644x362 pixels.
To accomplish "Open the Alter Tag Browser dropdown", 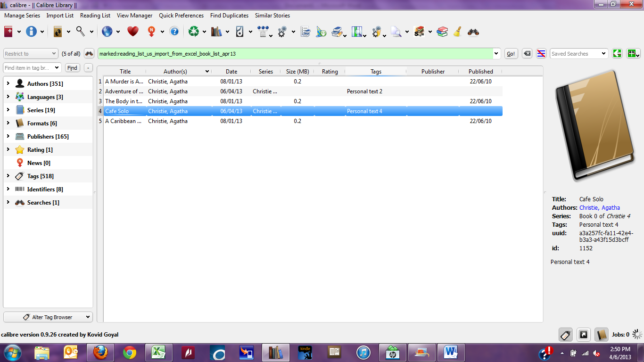I will tap(48, 317).
